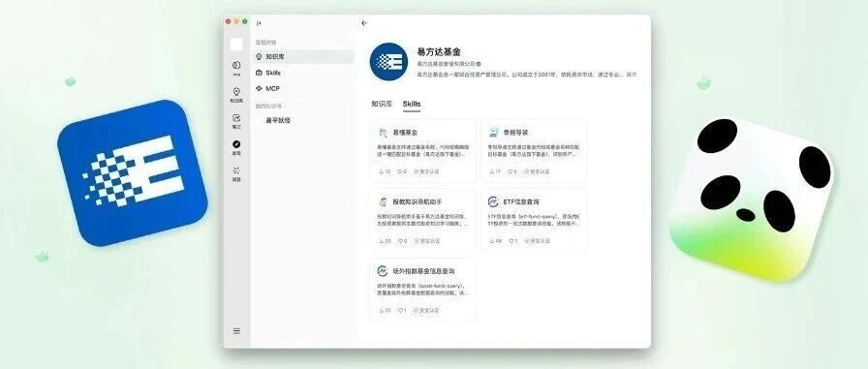Click the 易懂基金 card icon

(x=383, y=133)
